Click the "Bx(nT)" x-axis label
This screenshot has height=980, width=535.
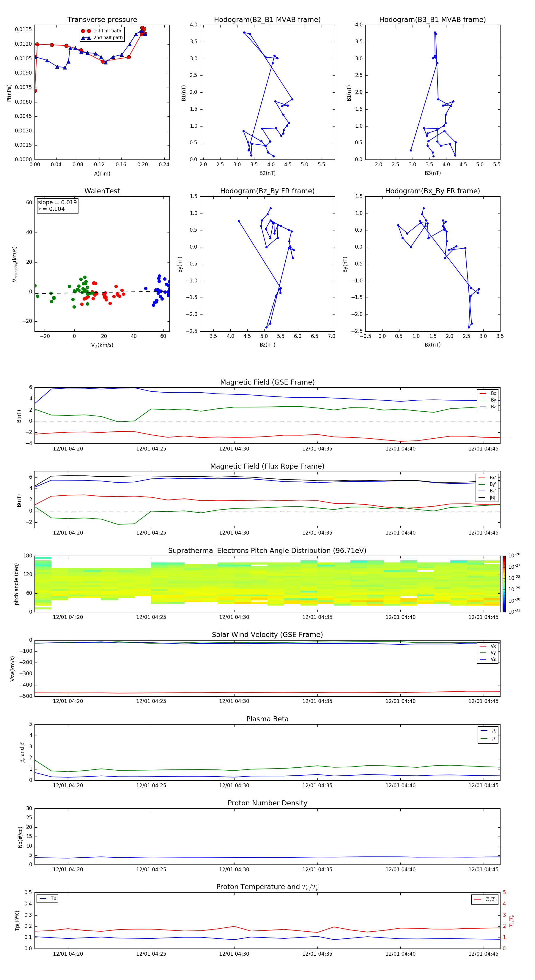(432, 345)
